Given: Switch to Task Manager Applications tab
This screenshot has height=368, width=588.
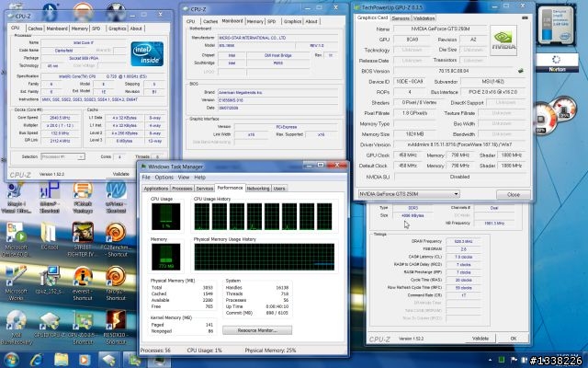Looking at the screenshot, I should tap(156, 189).
